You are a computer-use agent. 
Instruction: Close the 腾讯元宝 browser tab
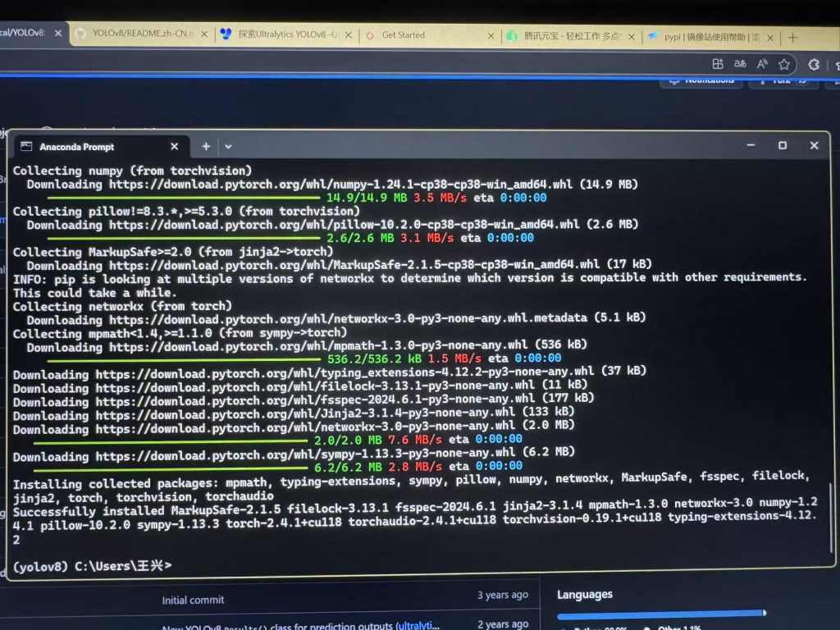pyautogui.click(x=632, y=36)
